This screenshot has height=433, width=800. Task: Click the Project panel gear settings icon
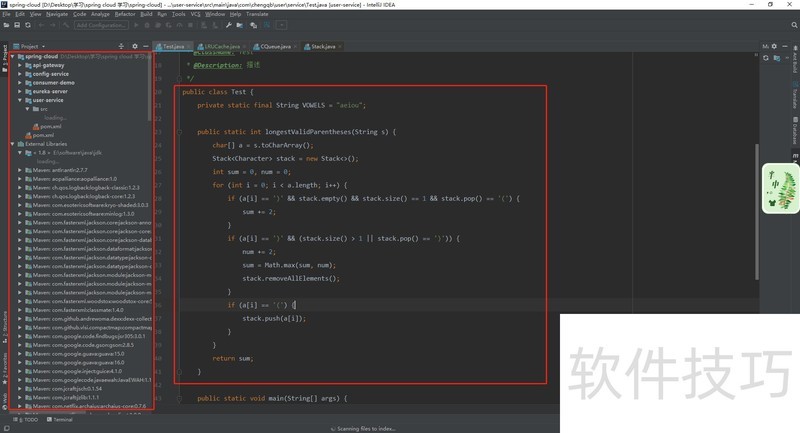135,46
